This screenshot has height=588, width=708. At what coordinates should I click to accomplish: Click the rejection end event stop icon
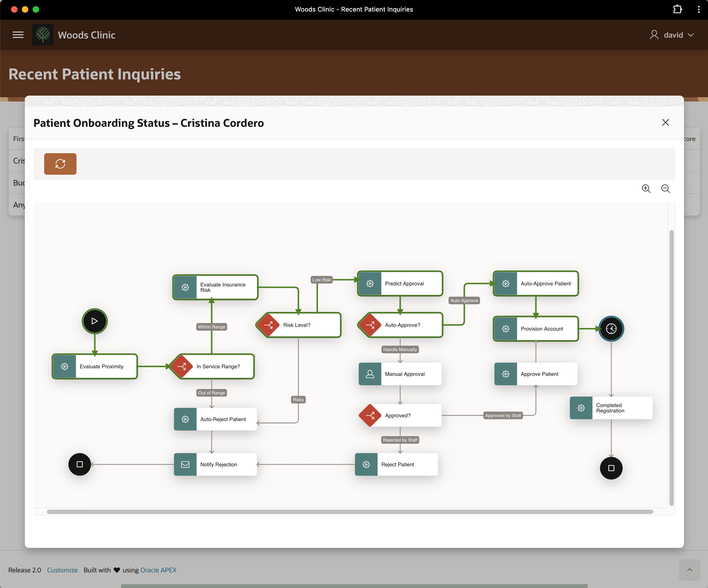point(79,464)
